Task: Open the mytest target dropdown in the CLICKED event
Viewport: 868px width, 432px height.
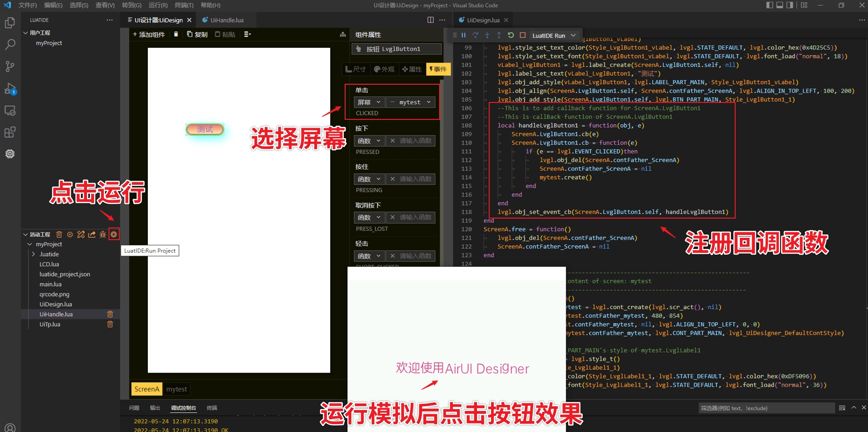Action: click(410, 102)
